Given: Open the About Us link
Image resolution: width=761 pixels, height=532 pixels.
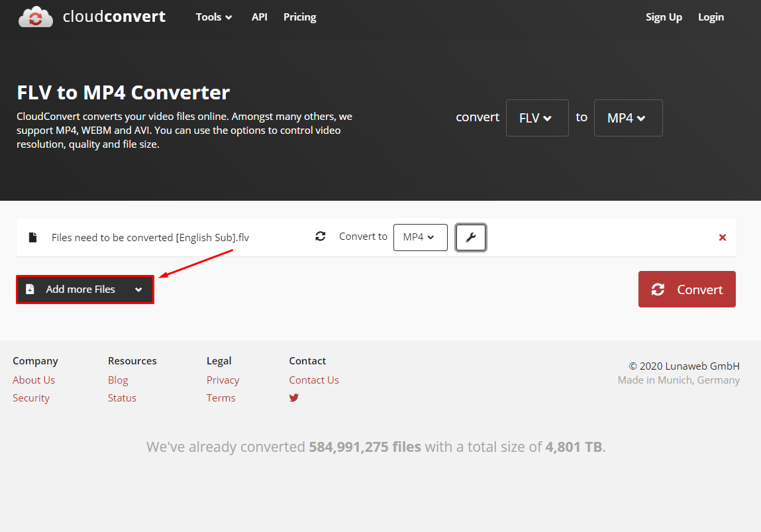Looking at the screenshot, I should pos(34,380).
